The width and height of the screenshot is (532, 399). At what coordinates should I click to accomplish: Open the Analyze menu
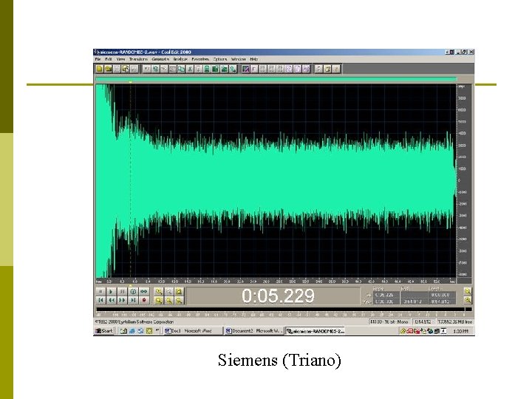pyautogui.click(x=180, y=59)
